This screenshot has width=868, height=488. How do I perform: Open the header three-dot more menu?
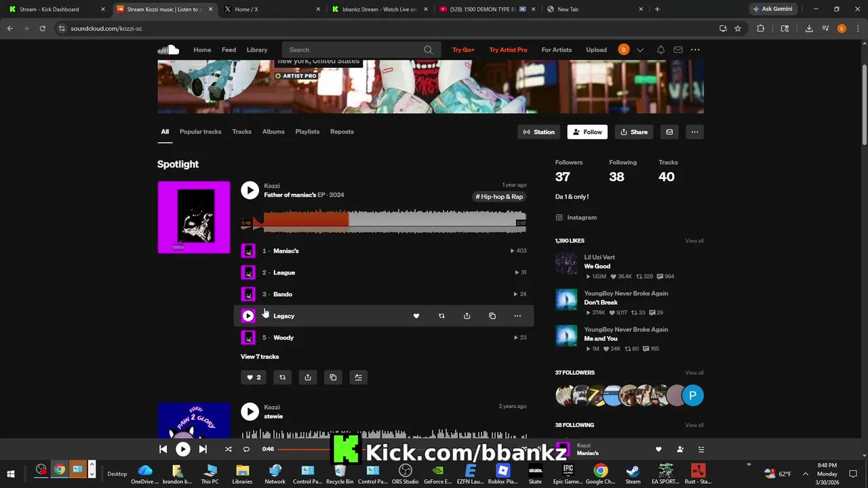[695, 49]
